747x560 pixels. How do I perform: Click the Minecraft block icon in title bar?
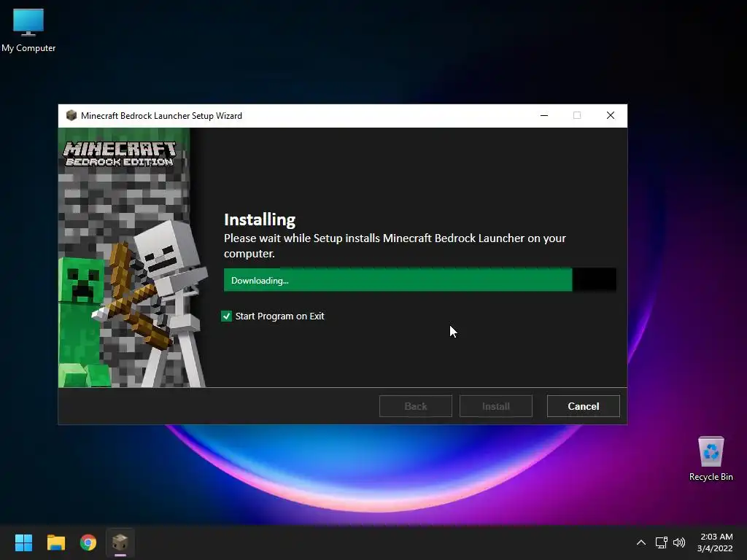[x=71, y=116]
